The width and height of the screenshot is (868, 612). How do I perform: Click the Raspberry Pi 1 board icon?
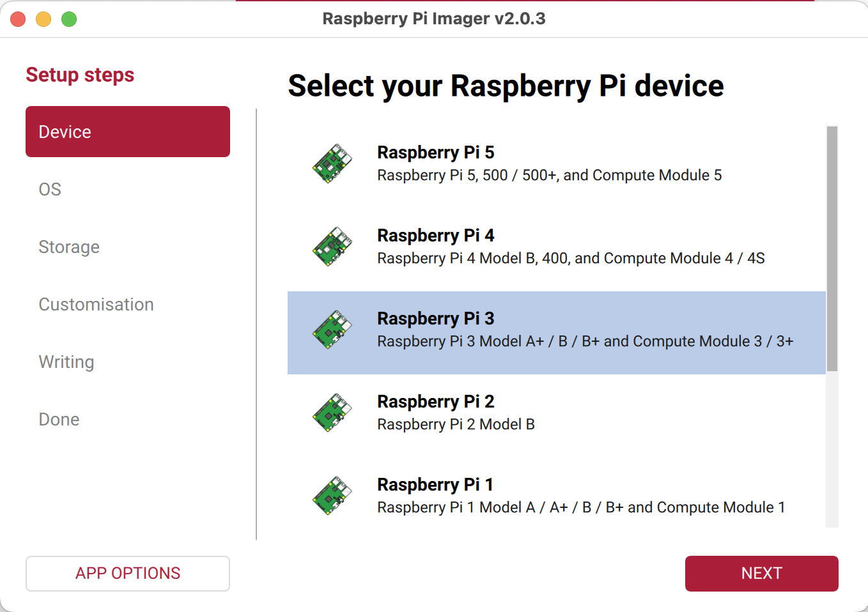332,496
